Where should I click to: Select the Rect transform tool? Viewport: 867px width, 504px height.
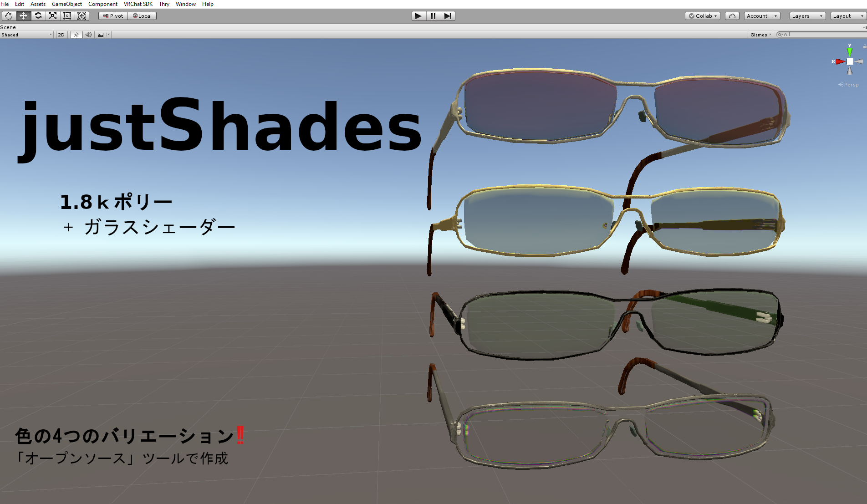pyautogui.click(x=67, y=15)
